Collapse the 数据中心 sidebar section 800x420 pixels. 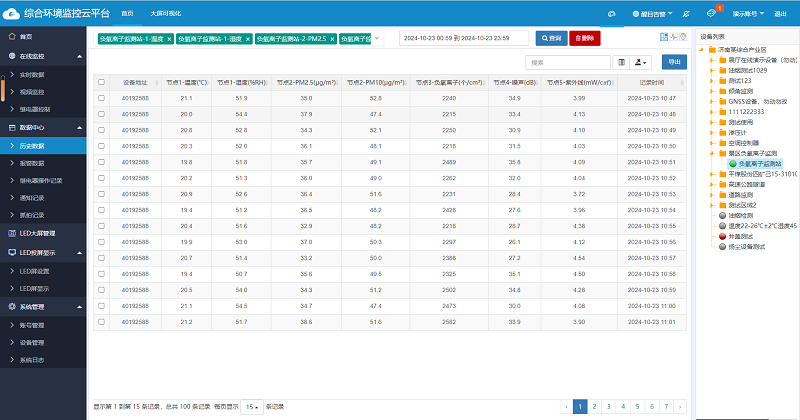(78, 128)
